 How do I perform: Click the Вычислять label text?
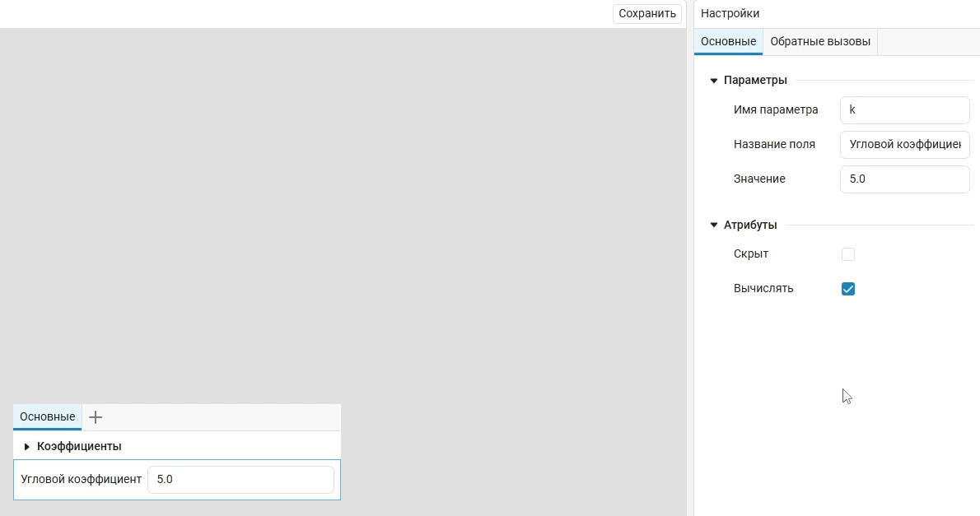[x=763, y=289]
